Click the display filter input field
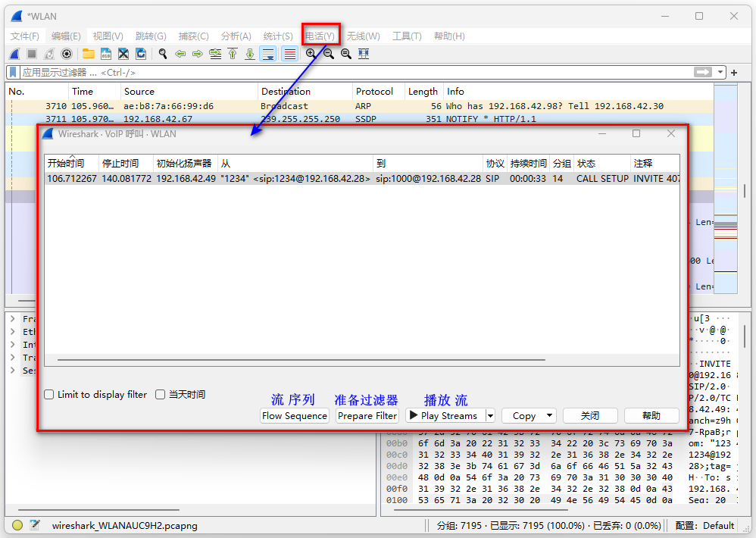 pyautogui.click(x=357, y=72)
